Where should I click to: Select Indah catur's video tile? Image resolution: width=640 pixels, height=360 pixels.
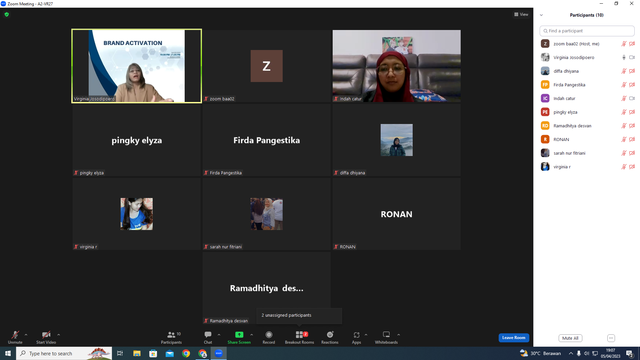tap(396, 66)
